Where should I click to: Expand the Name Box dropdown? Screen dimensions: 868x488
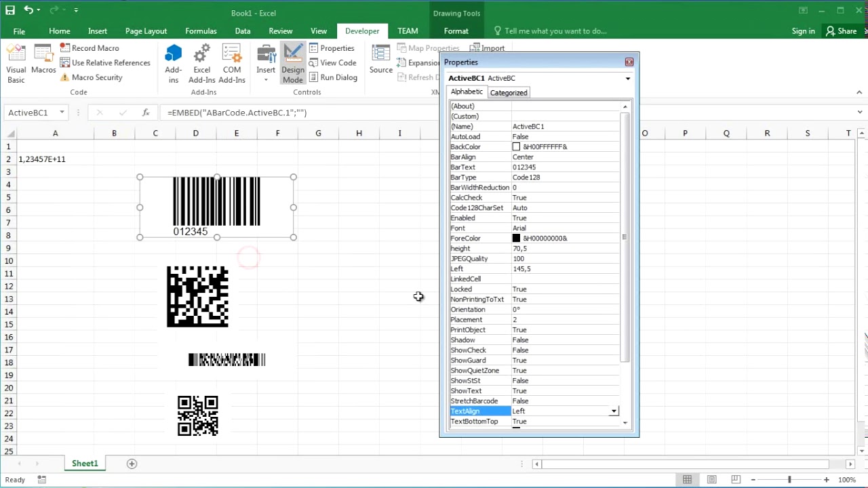[x=62, y=113]
